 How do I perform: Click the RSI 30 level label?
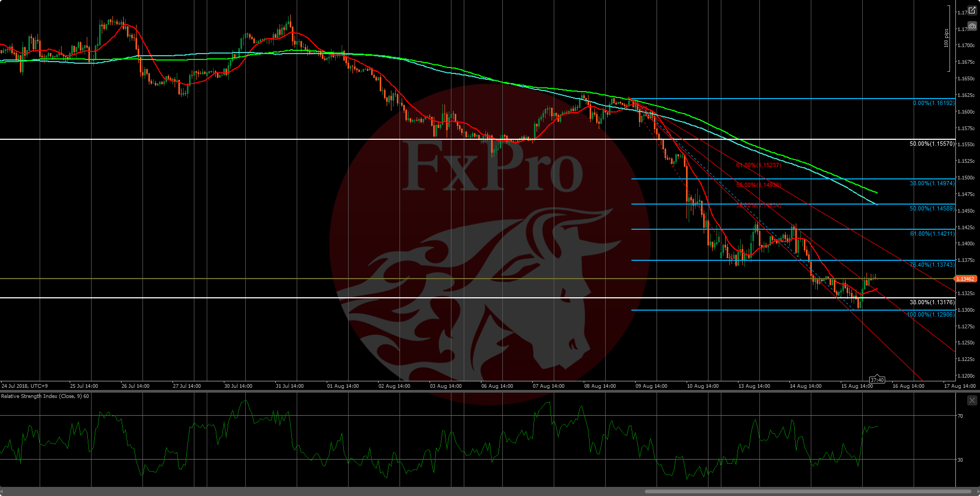960,460
